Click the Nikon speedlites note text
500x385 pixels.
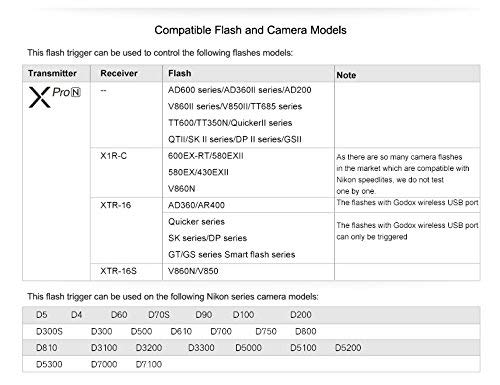[x=403, y=174]
